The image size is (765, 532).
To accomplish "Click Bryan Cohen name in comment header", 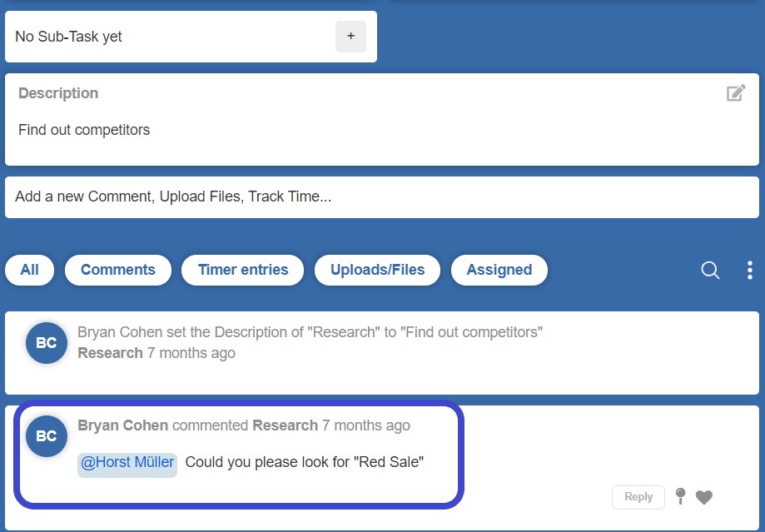I will click(x=123, y=425).
